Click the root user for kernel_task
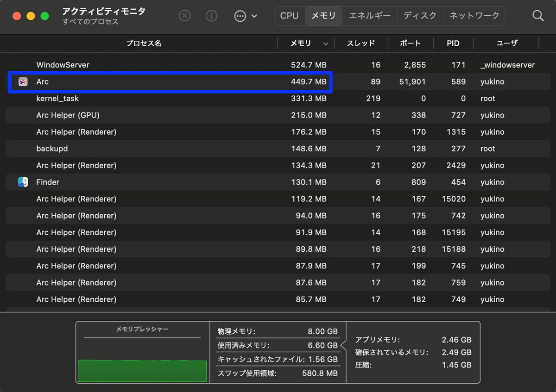Viewport: 556px width, 392px height. pyautogui.click(x=488, y=99)
